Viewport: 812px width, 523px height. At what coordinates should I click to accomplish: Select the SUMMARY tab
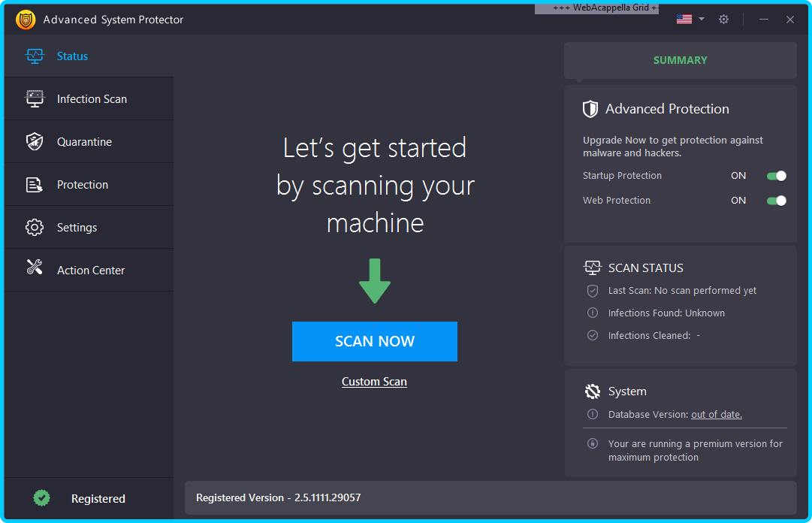[x=680, y=61]
